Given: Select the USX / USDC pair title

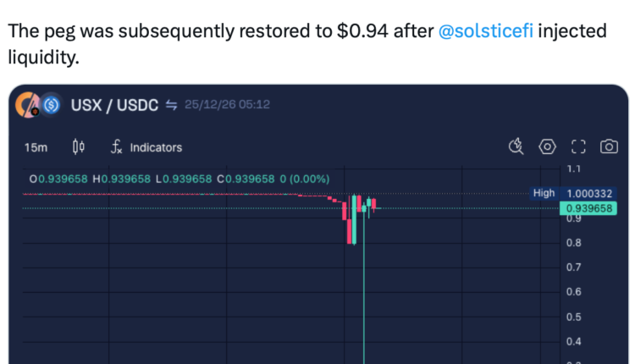Looking at the screenshot, I should click(115, 105).
